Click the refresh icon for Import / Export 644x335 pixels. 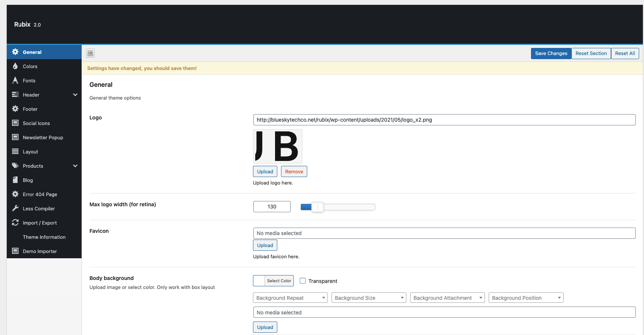[15, 223]
